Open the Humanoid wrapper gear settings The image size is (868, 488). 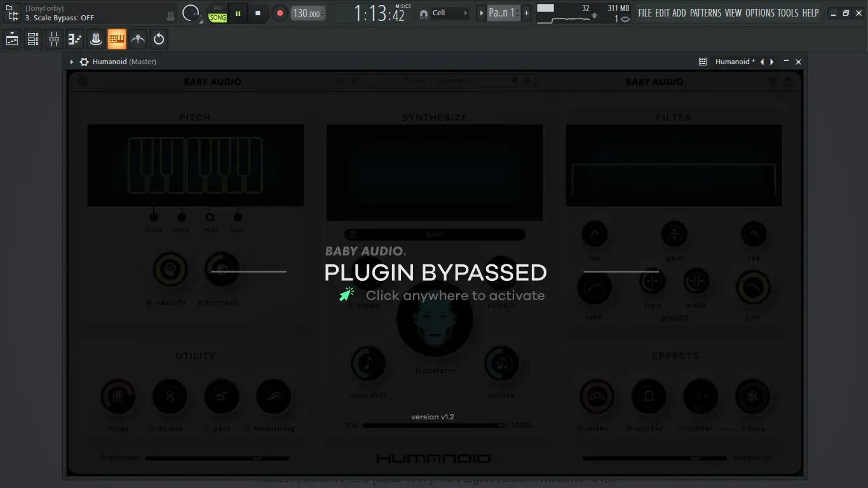pos(84,62)
